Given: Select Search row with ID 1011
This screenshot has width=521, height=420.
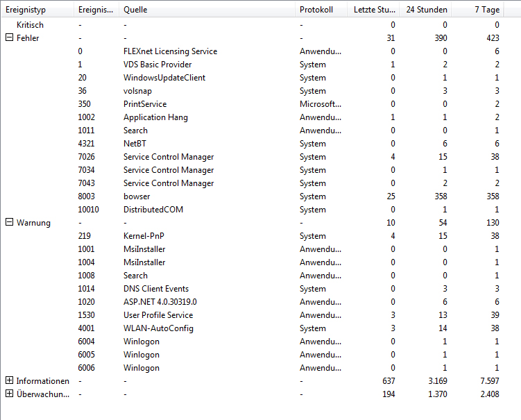Looking at the screenshot, I should tap(253, 131).
